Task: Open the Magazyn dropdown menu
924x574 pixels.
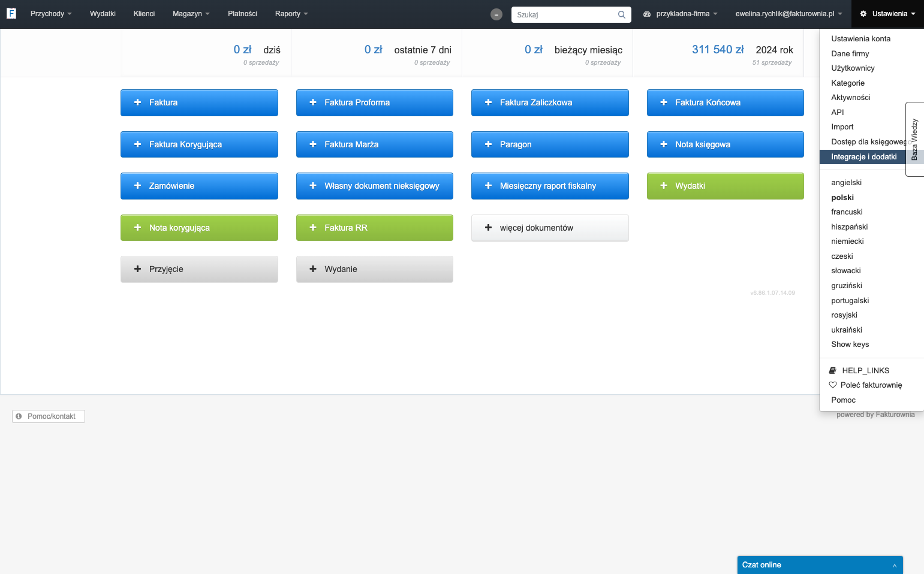Action: point(191,14)
